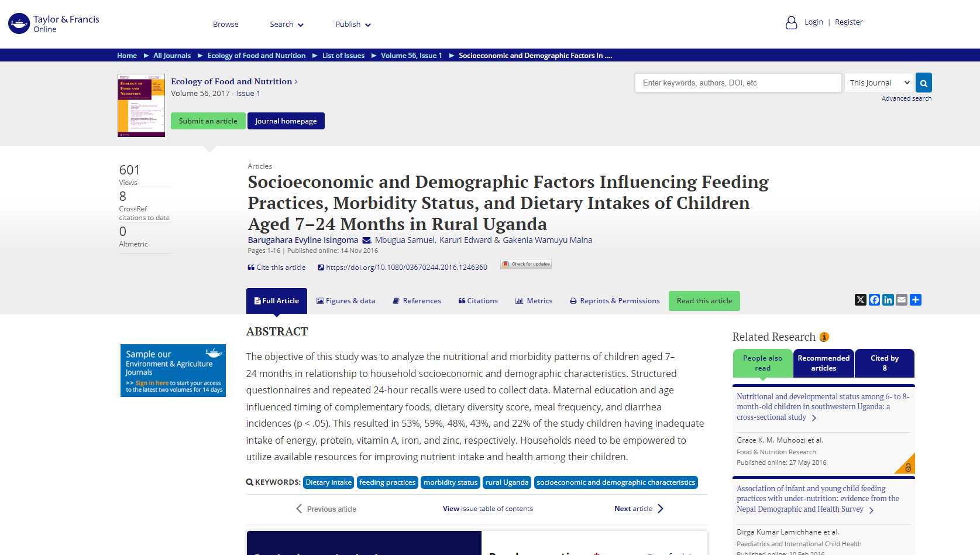Switch to Figures & data tab
980x555 pixels.
click(346, 301)
